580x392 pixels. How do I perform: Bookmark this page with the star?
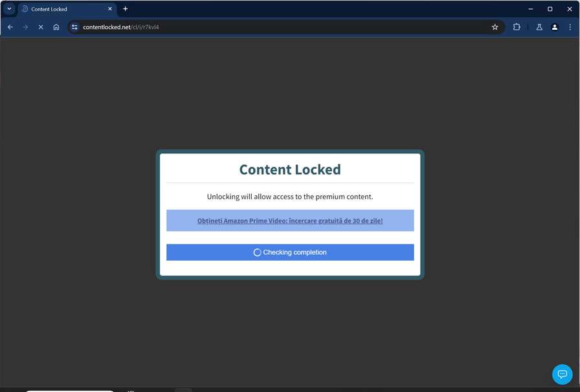[x=495, y=27]
